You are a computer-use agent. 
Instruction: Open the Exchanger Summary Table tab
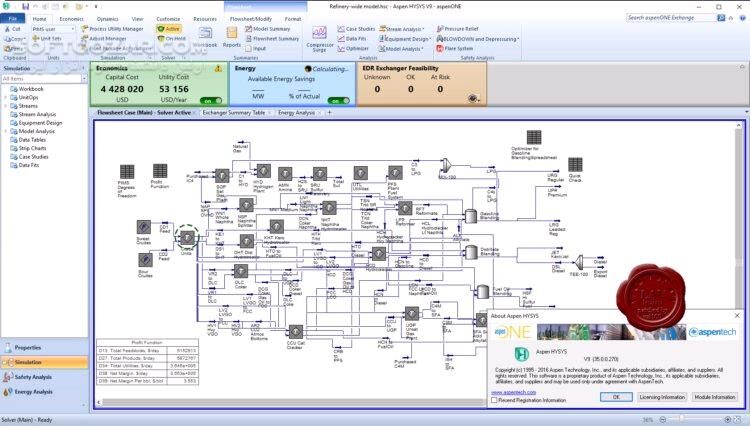[x=234, y=113]
